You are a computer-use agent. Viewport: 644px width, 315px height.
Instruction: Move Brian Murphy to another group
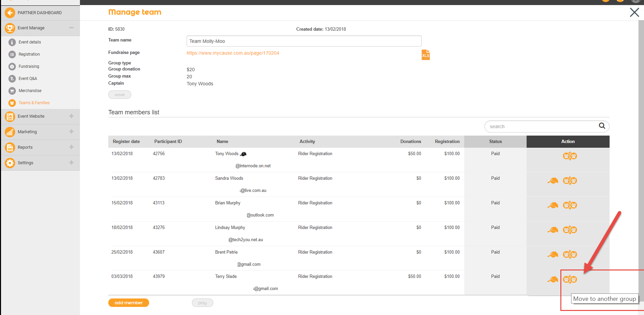click(570, 205)
